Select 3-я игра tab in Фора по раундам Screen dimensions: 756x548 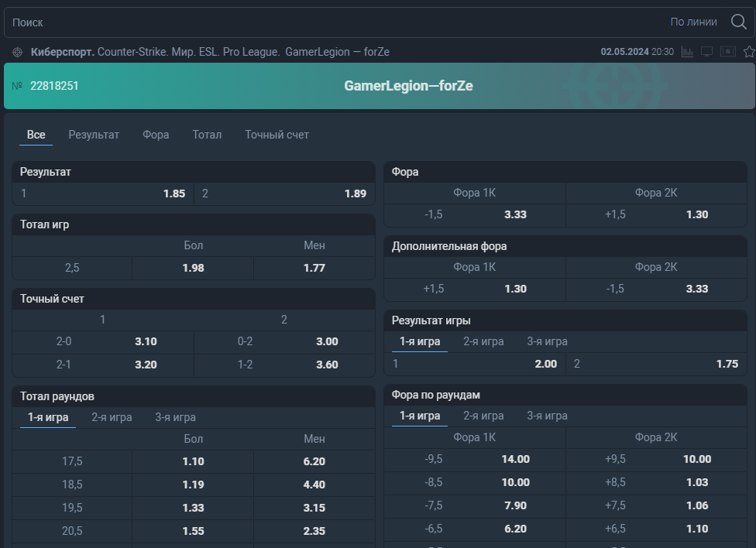pos(547,416)
